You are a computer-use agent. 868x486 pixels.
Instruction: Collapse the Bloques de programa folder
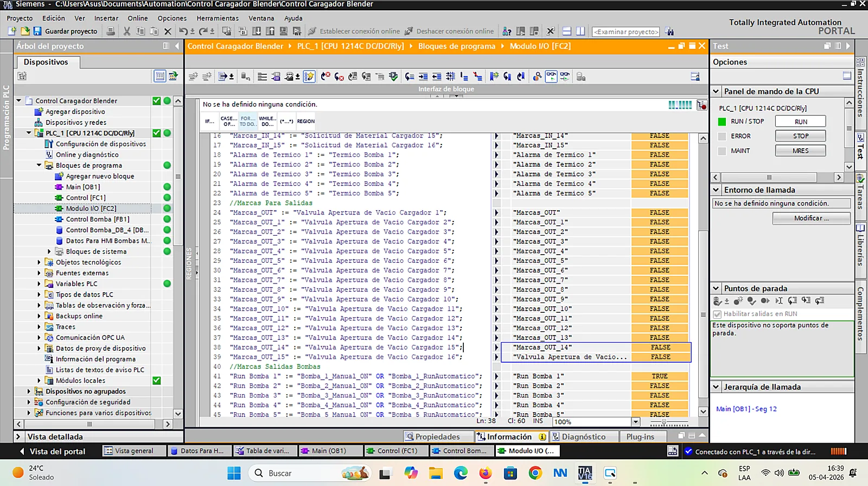click(39, 165)
